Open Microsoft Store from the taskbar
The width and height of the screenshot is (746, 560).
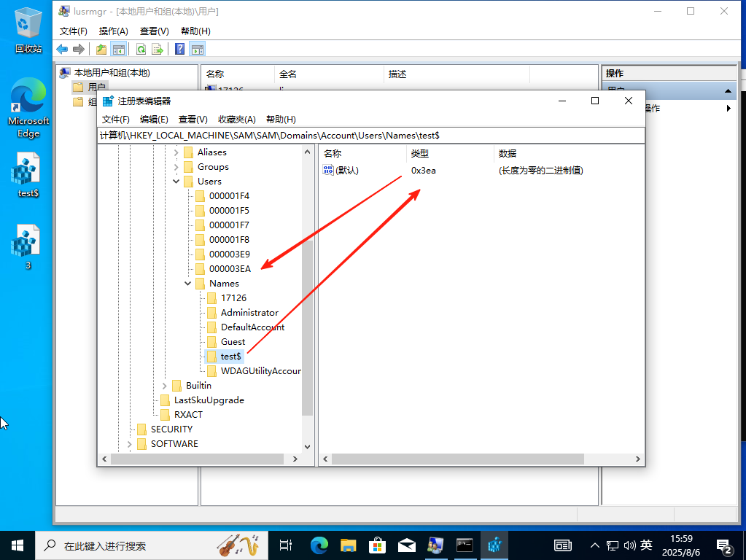(377, 545)
